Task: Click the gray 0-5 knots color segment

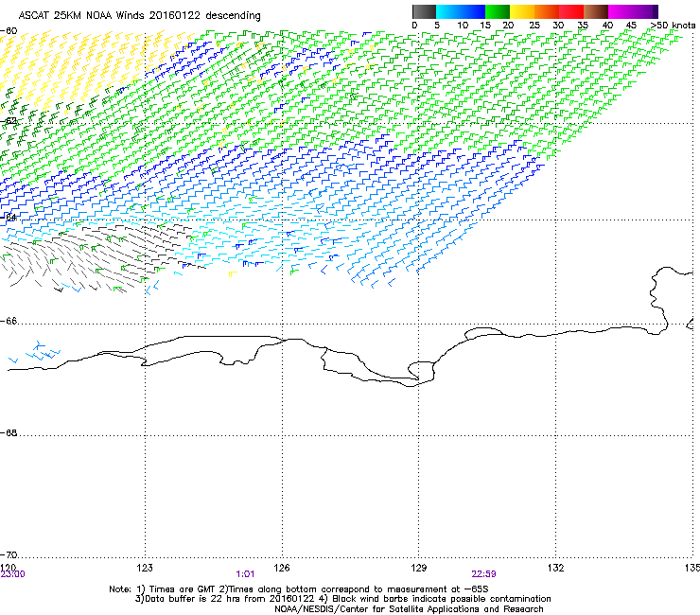Action: (x=424, y=11)
